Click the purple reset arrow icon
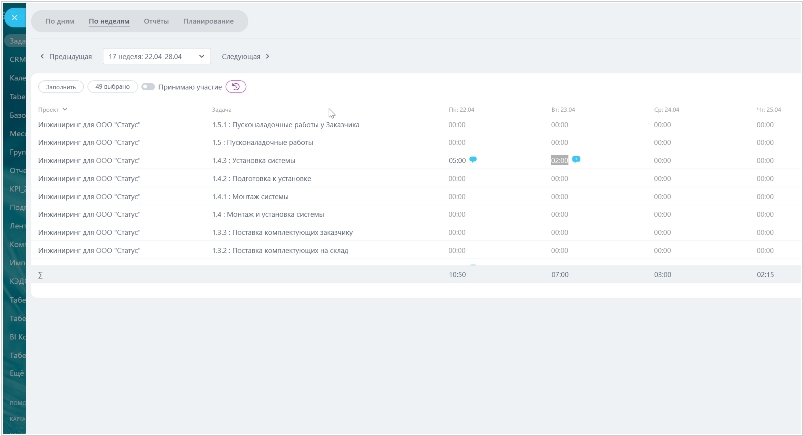 pyautogui.click(x=236, y=87)
